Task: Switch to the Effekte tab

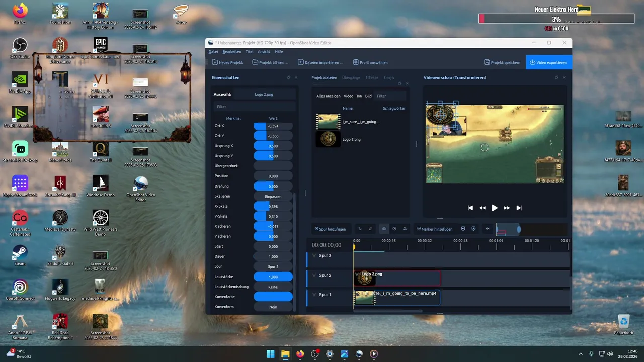Action: (372, 78)
